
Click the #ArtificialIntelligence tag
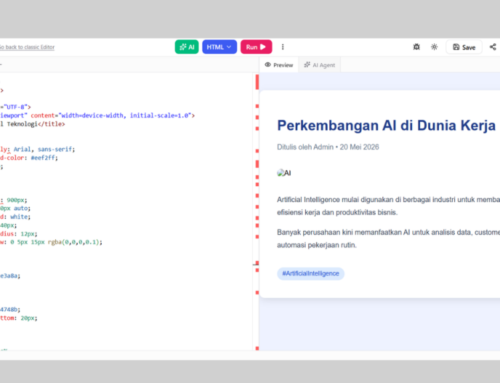pyautogui.click(x=311, y=274)
